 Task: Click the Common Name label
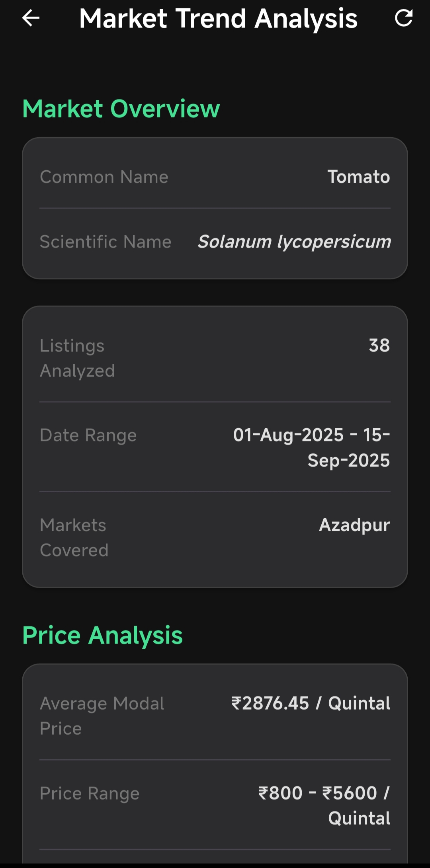pyautogui.click(x=104, y=177)
